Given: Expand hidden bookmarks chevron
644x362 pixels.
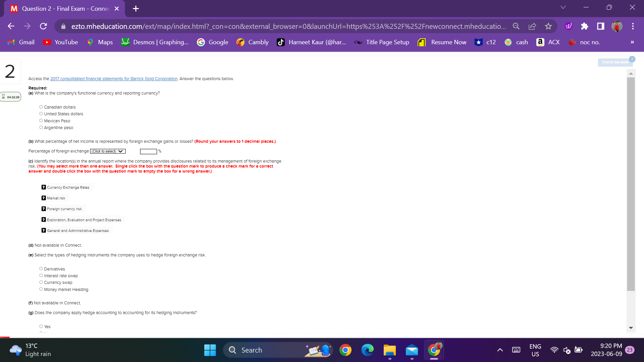Looking at the screenshot, I should coord(632,42).
